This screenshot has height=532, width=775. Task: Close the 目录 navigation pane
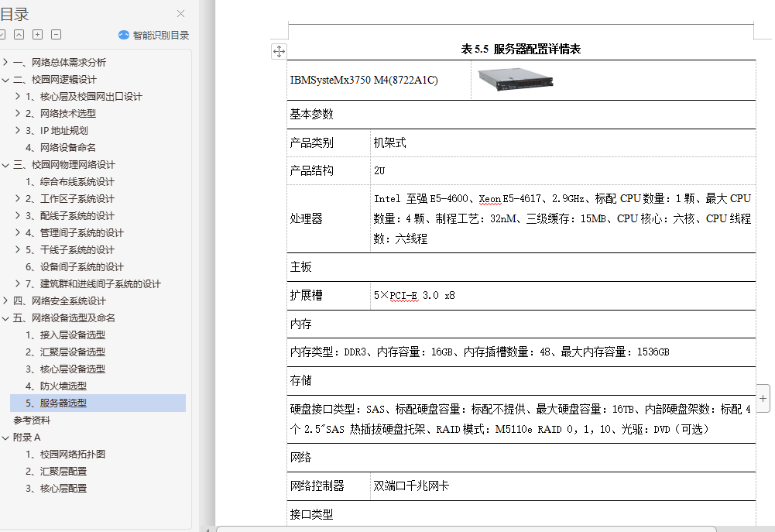(x=181, y=14)
